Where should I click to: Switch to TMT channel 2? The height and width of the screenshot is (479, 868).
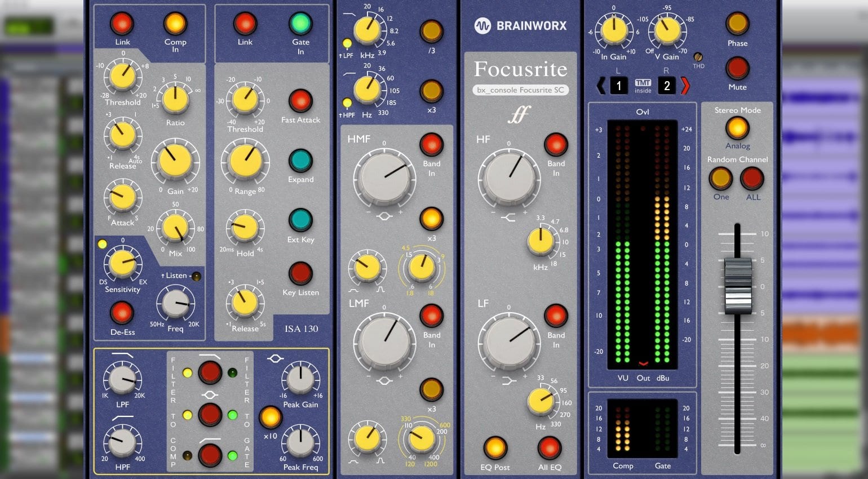coord(666,86)
